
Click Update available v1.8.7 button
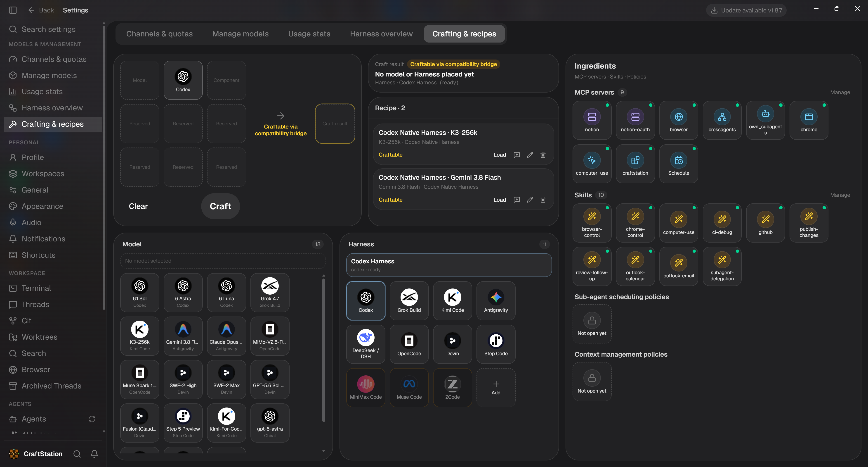point(746,10)
